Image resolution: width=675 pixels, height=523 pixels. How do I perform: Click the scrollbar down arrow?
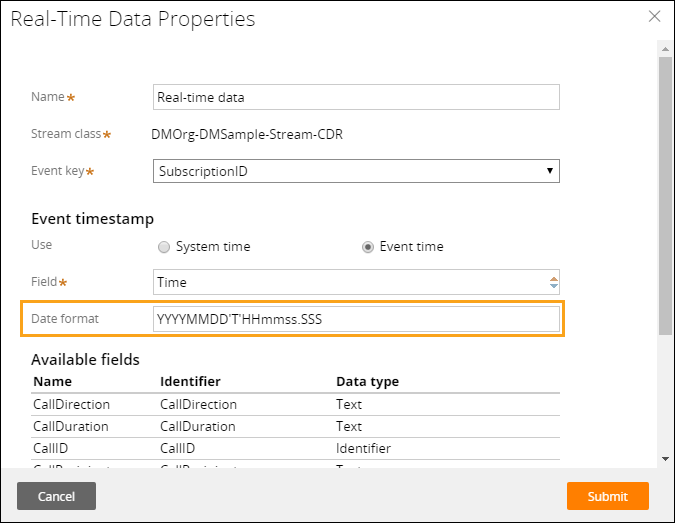[666, 459]
